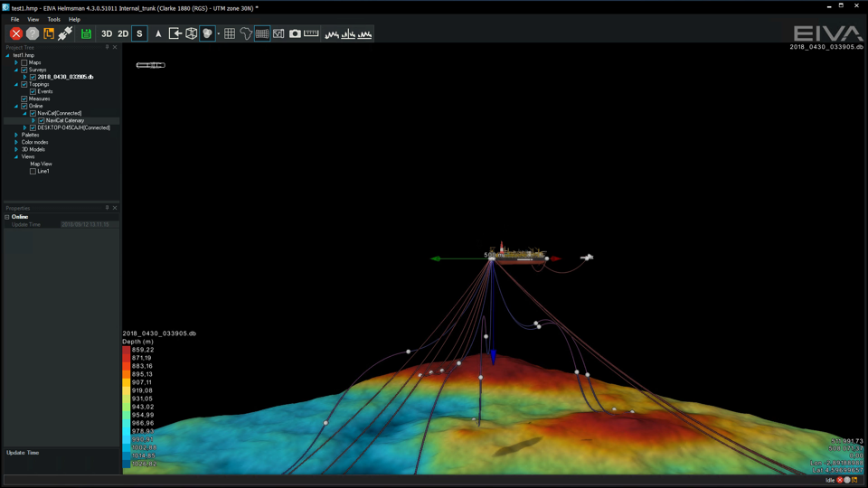
Task: Open the File menu
Action: [14, 19]
